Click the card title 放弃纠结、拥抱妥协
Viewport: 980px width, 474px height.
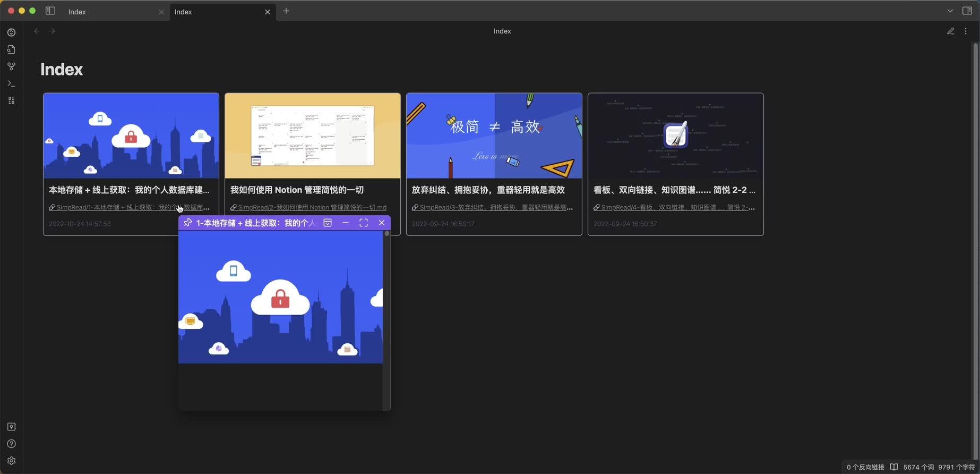[488, 190]
